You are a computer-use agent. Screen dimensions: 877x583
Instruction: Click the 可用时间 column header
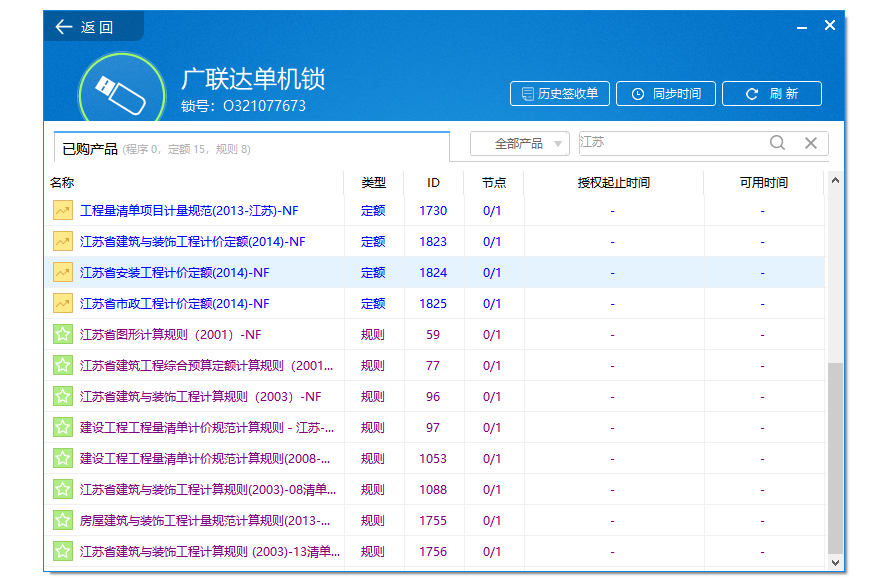click(763, 182)
